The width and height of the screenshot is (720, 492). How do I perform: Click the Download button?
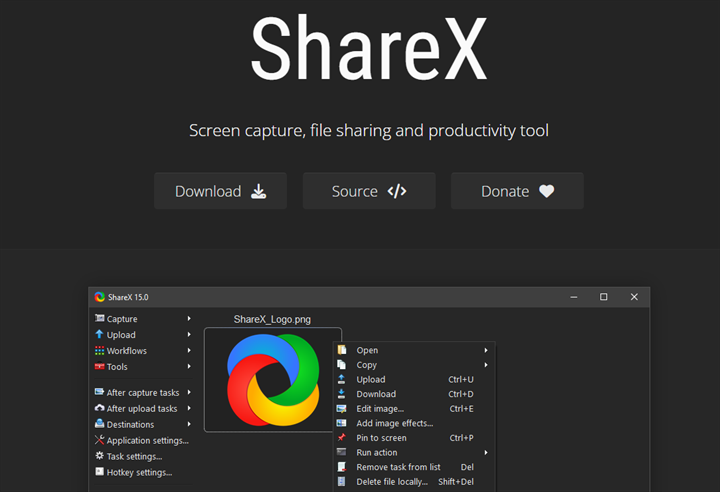pos(220,191)
